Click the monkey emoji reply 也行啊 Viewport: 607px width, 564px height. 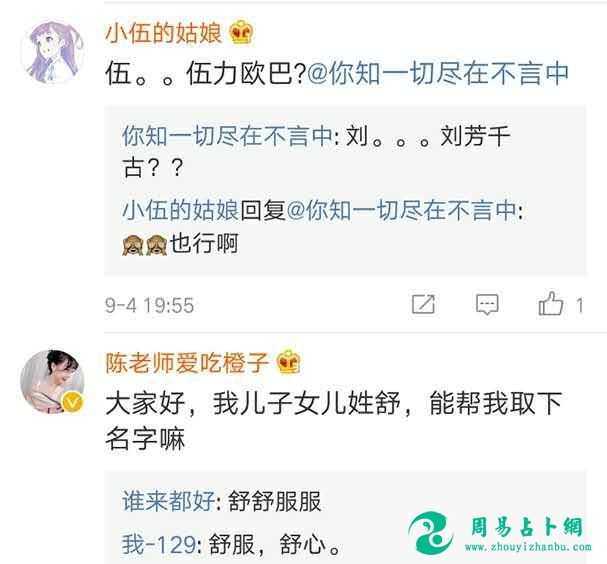[180, 244]
